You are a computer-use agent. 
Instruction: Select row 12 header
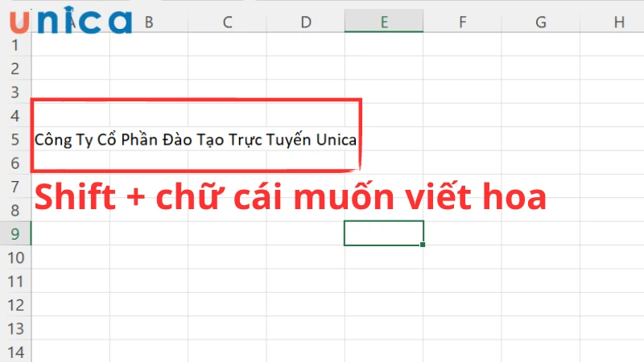click(15, 305)
